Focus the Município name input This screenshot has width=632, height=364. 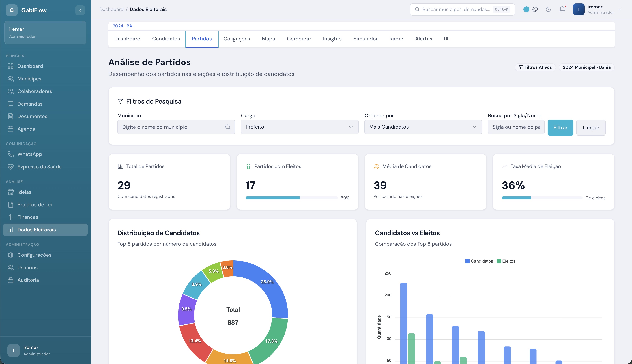tap(176, 127)
